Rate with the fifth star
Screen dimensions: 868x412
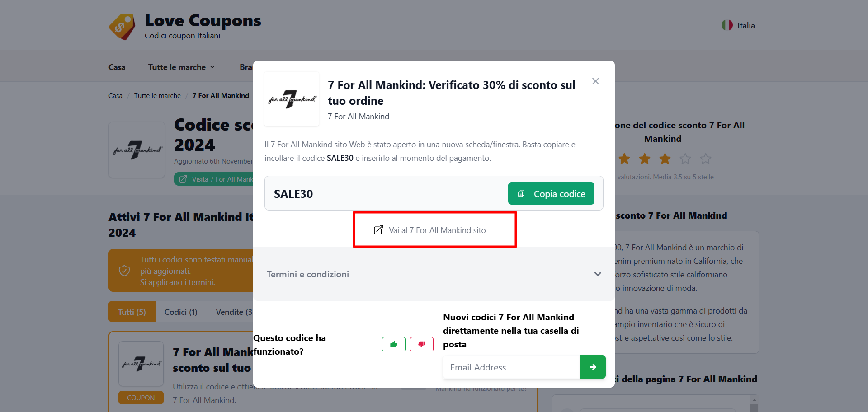(x=706, y=159)
